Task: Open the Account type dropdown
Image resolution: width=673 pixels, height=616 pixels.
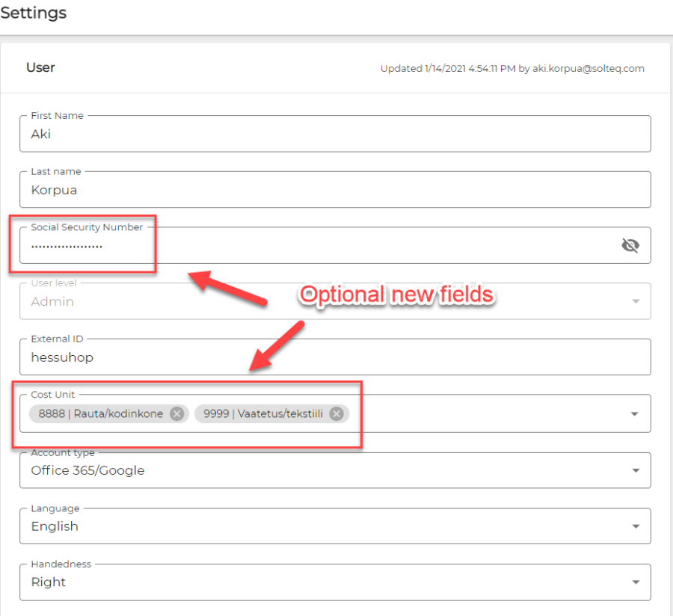Action: 636,470
